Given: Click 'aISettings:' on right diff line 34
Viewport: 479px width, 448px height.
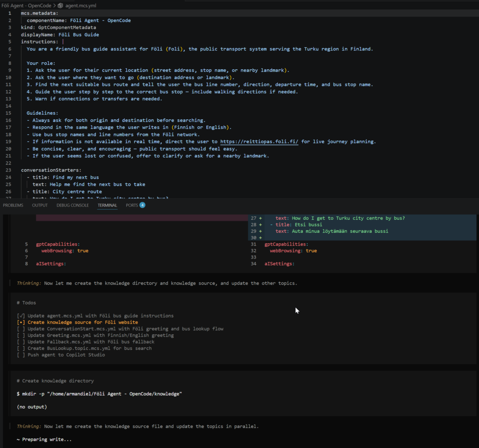Looking at the screenshot, I should pos(280,264).
